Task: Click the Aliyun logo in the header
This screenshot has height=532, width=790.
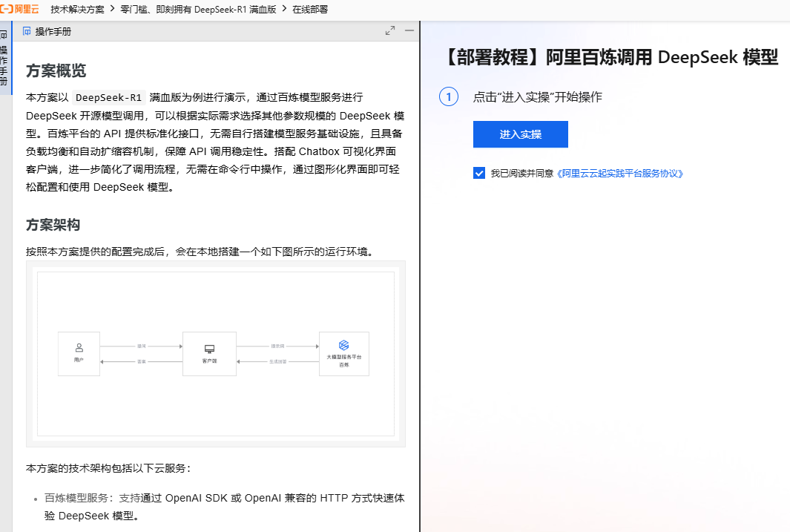Action: (x=19, y=9)
